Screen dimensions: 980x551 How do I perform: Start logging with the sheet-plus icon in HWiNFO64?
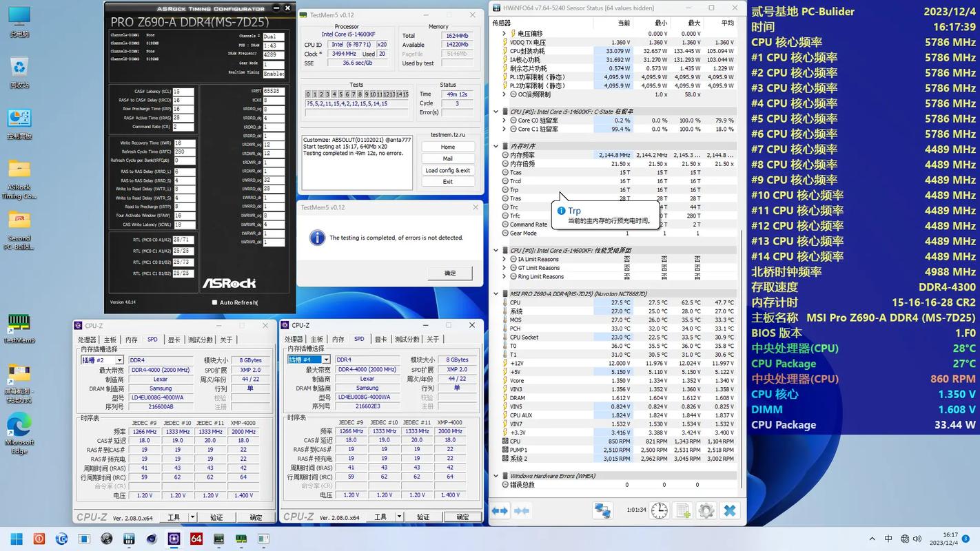[x=683, y=510]
